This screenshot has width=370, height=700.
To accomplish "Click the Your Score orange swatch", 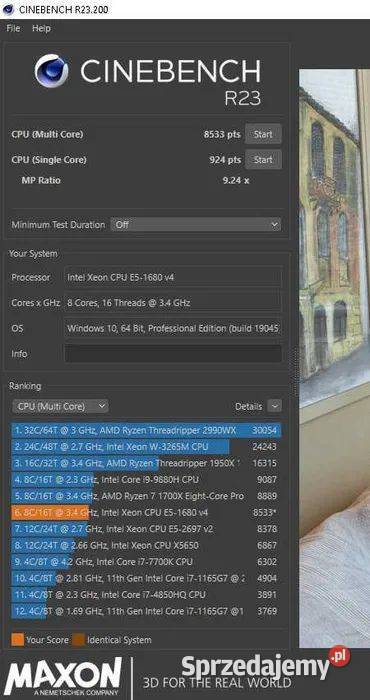I will pos(17,640).
